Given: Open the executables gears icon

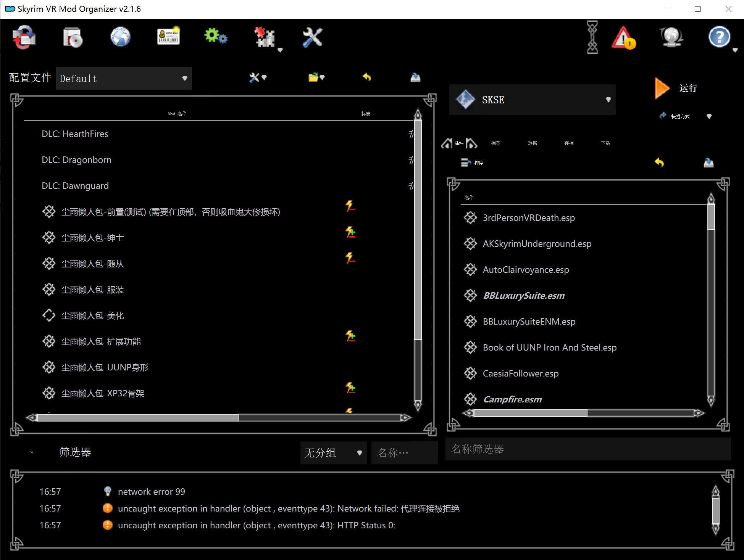Looking at the screenshot, I should pyautogui.click(x=216, y=37).
